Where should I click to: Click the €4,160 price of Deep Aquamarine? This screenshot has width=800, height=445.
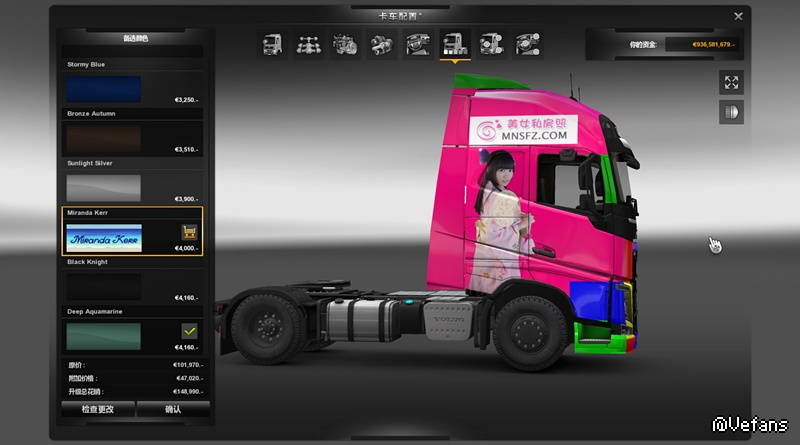pos(186,347)
